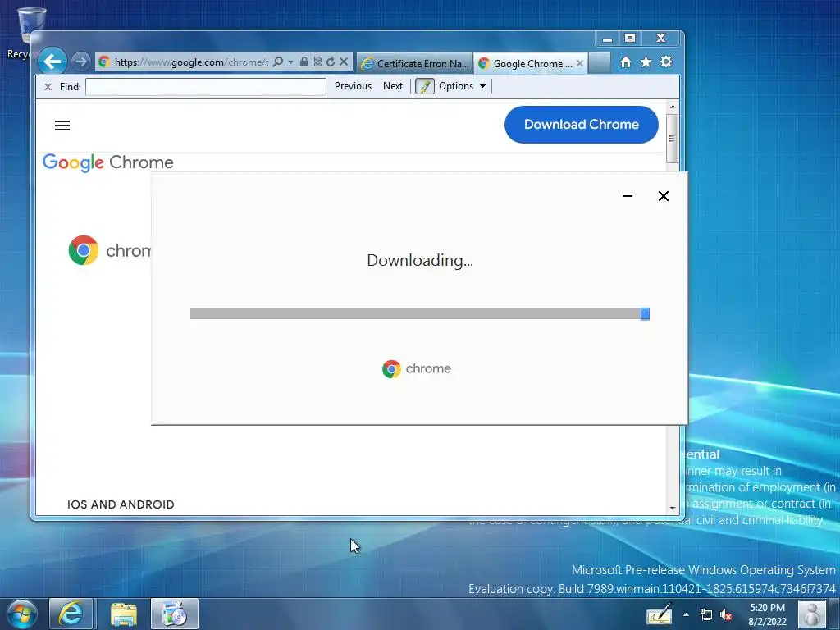
Task: Click the address bar URL text
Action: coord(191,62)
